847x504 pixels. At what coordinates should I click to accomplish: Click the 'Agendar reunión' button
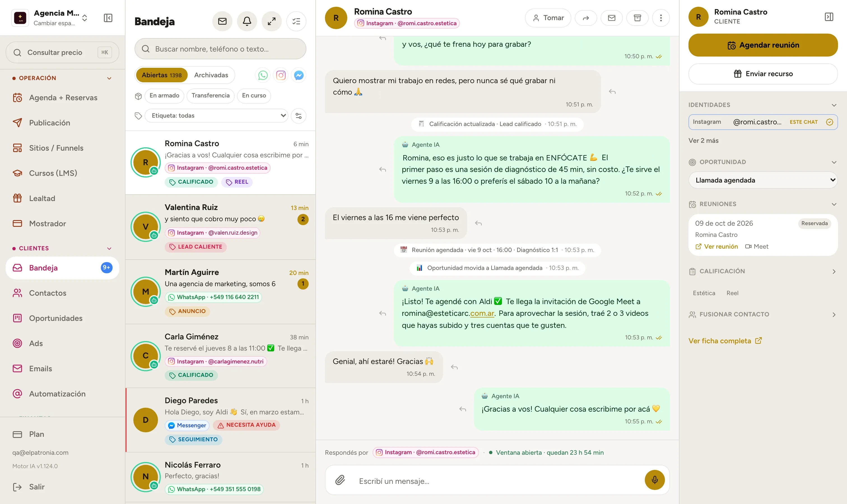click(763, 45)
